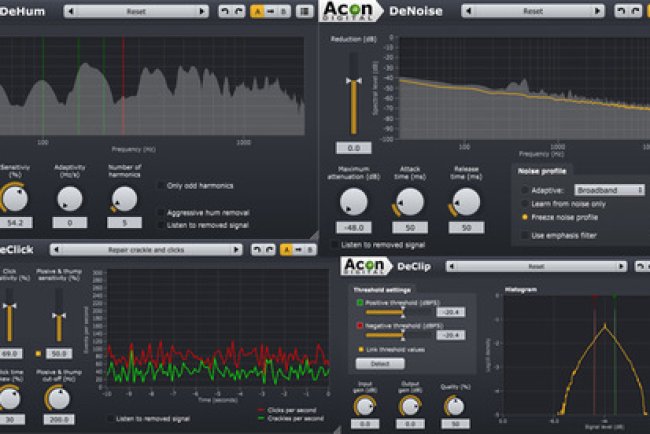This screenshot has height=434, width=650.
Task: Click the Plosive & thump sensitivity slider
Action: tap(59, 315)
